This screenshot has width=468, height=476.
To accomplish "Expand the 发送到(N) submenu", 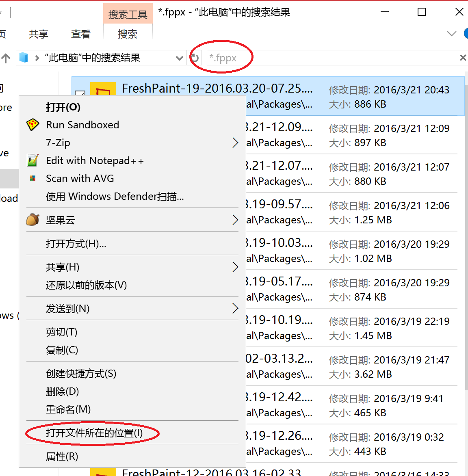I will [235, 309].
